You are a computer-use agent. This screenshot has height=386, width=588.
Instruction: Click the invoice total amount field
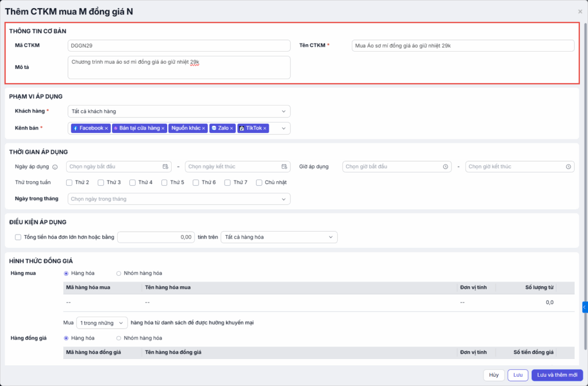156,237
